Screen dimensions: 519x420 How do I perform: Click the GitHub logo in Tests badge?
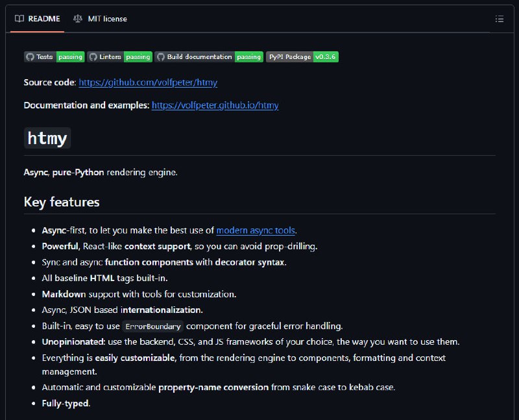[30, 57]
